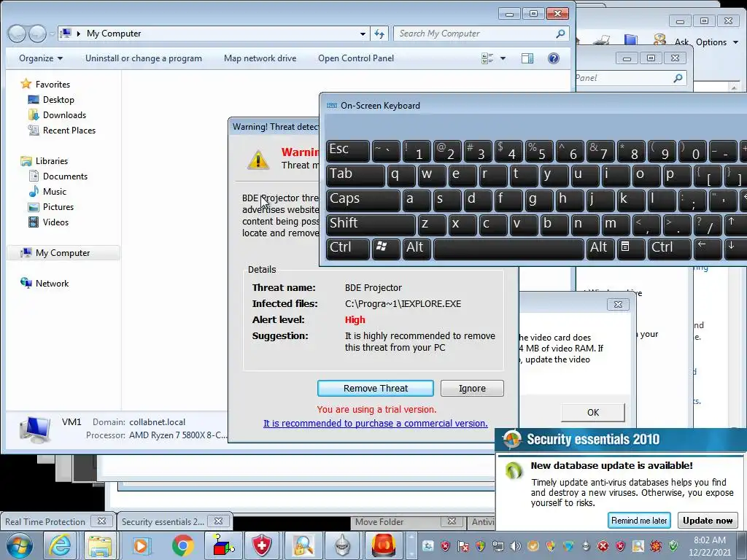Select Music library
The image size is (747, 560).
point(54,192)
